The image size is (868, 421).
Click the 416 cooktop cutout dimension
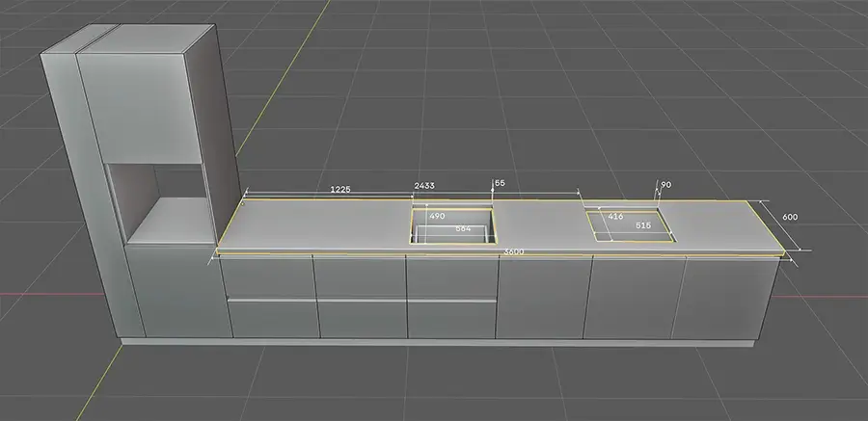615,217
